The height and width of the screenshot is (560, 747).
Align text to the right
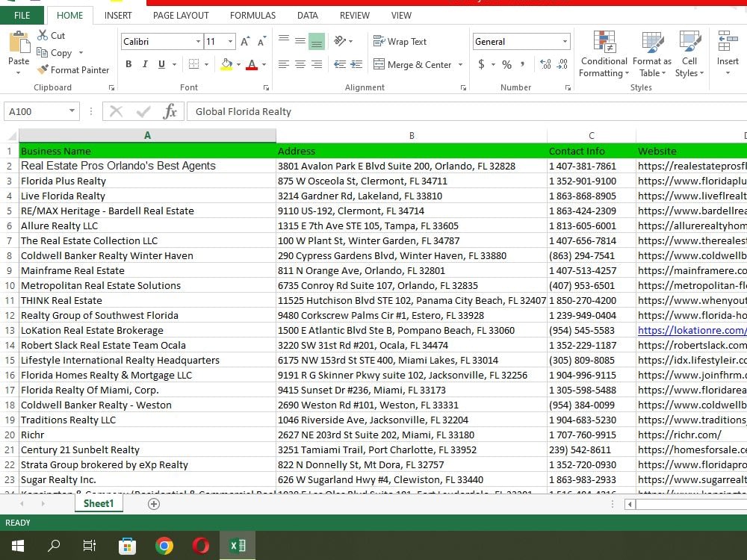click(316, 64)
